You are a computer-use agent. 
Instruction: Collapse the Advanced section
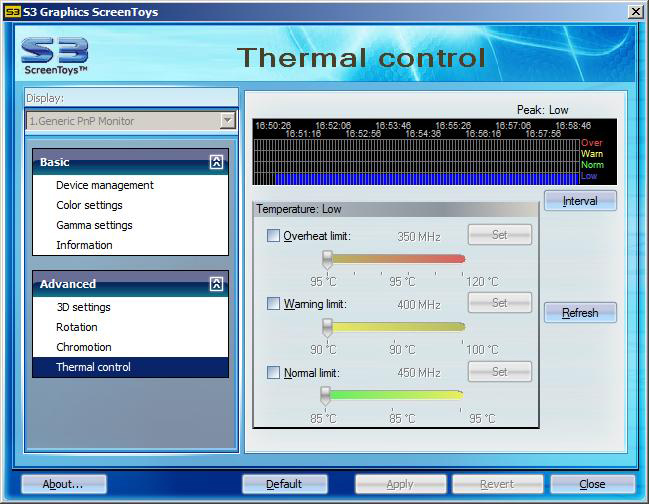(216, 284)
